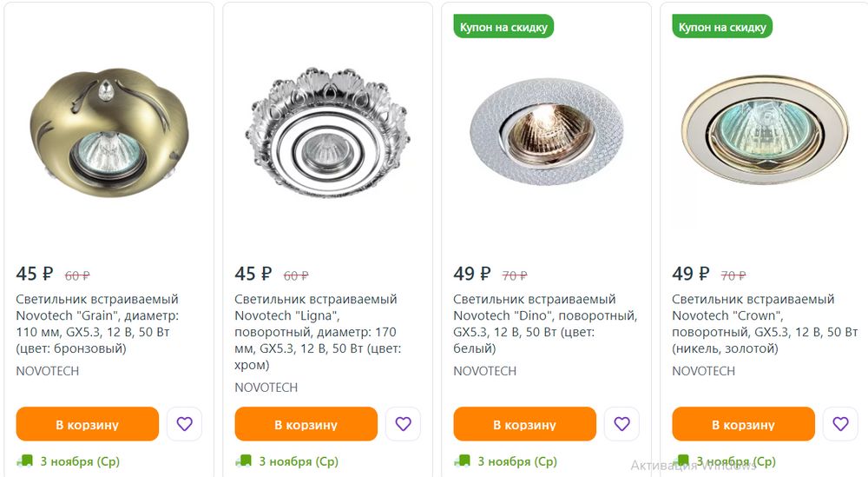Viewport: 868px width, 477px height.
Task: Open Novotech "Grain" product title link
Action: (97, 324)
